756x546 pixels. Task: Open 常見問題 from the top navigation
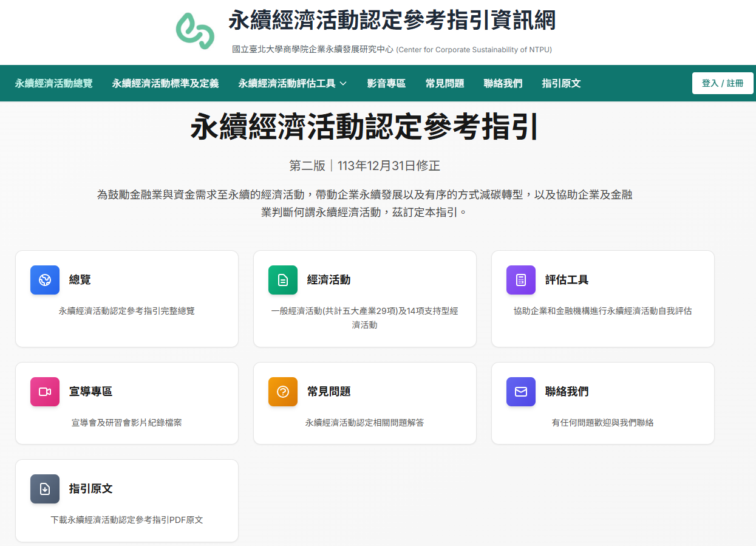pyautogui.click(x=444, y=83)
